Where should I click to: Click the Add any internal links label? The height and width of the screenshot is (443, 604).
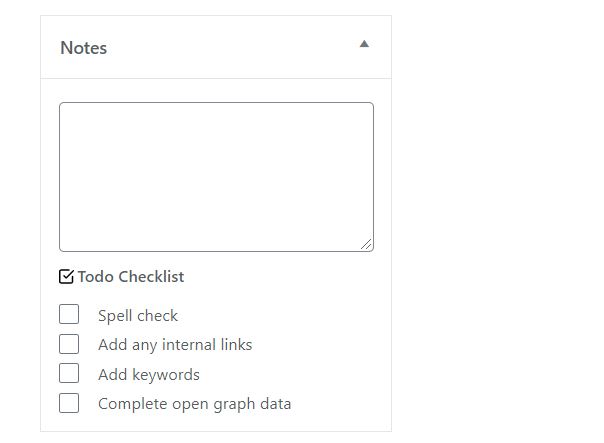click(x=175, y=345)
